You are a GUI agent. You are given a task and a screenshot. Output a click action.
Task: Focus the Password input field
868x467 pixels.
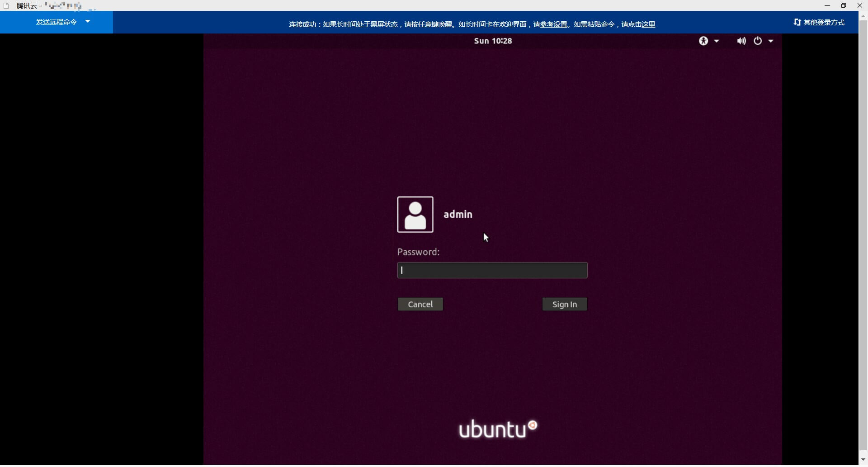[492, 270]
